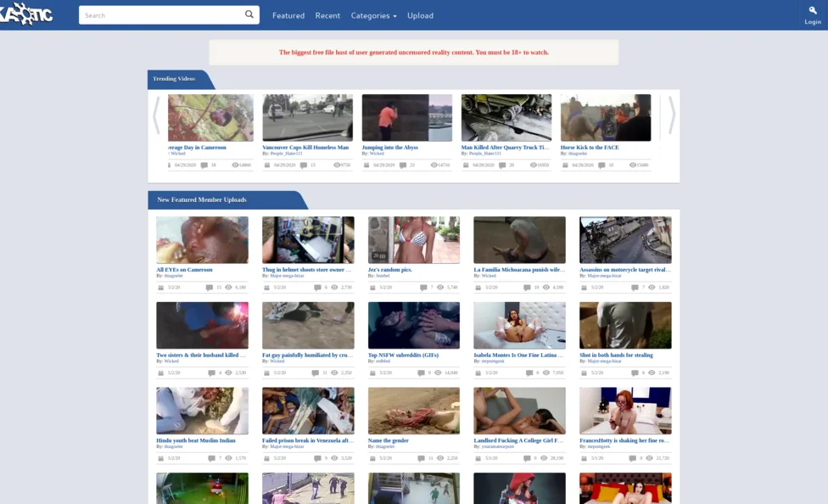Click the 04/29/2020 date under Jumping into the Abyss
Viewport: 828px width, 504px height.
click(384, 165)
